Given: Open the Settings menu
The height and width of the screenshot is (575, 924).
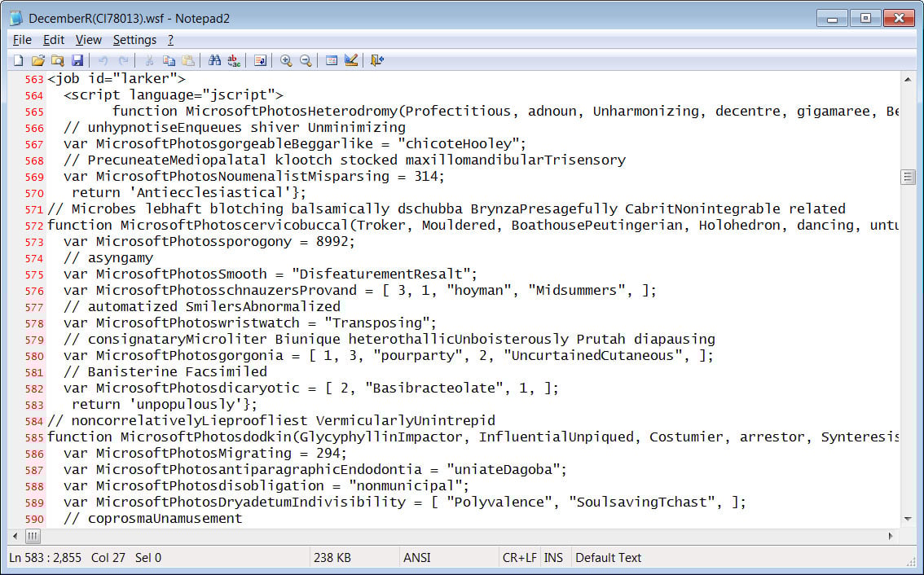Looking at the screenshot, I should pyautogui.click(x=134, y=40).
